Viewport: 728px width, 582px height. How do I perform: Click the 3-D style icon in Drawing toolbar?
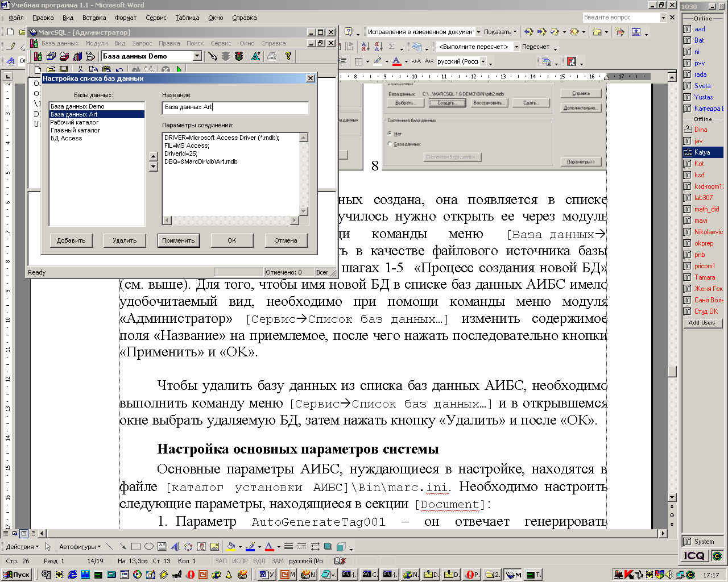point(340,547)
